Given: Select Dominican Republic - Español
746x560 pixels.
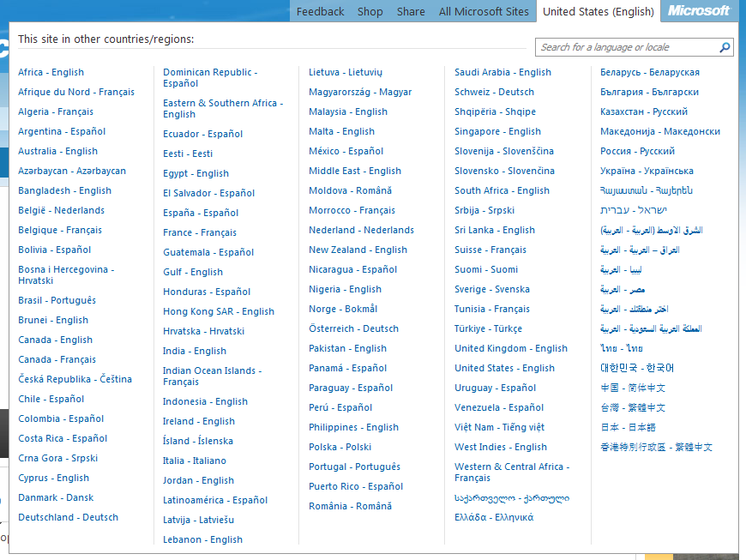Looking at the screenshot, I should click(210, 77).
